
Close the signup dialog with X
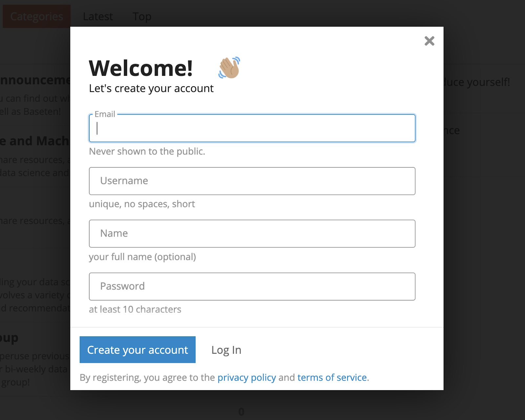coord(429,41)
